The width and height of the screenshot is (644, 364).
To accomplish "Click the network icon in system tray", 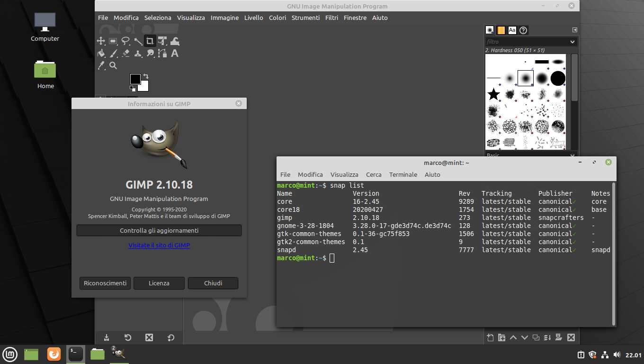I will 605,355.
